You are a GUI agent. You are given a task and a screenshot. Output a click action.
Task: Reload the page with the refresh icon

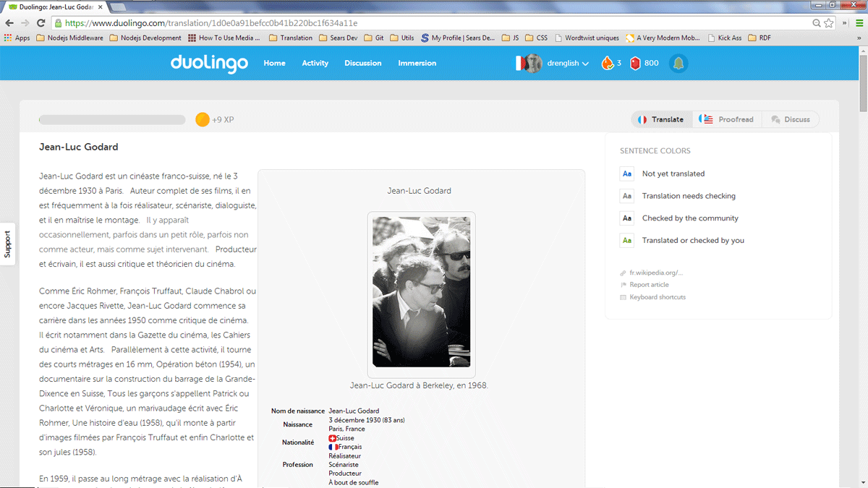(41, 22)
